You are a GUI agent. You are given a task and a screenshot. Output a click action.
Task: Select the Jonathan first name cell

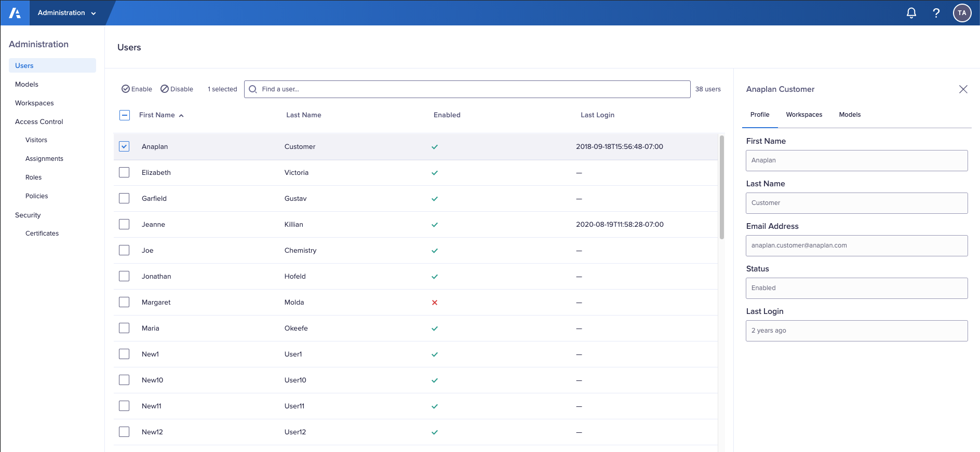(x=156, y=276)
